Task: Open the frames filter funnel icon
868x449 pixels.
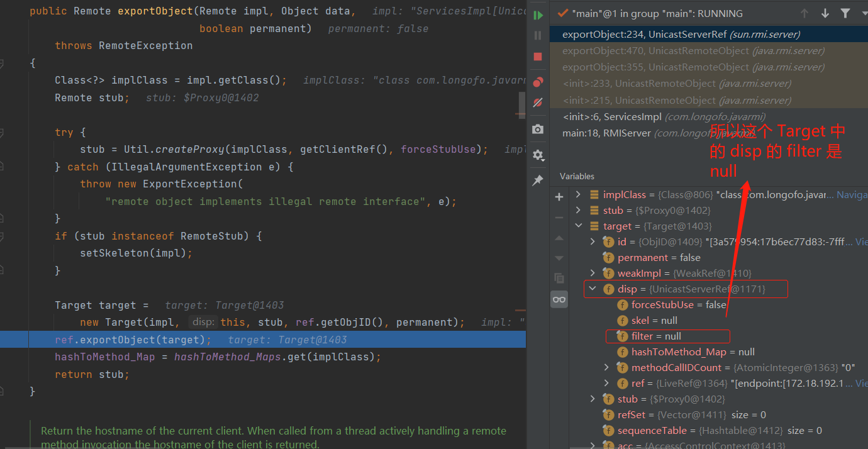Action: [845, 14]
